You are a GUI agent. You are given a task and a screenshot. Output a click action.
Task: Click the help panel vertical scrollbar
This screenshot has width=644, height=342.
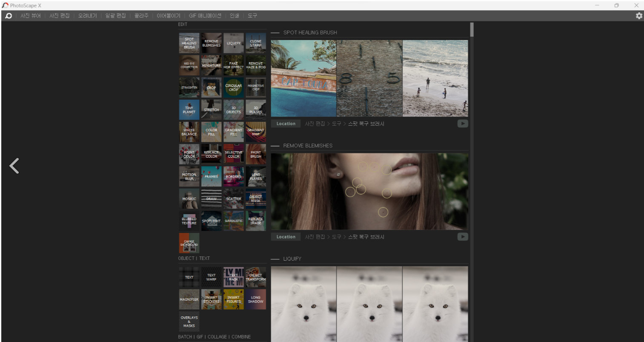click(472, 30)
